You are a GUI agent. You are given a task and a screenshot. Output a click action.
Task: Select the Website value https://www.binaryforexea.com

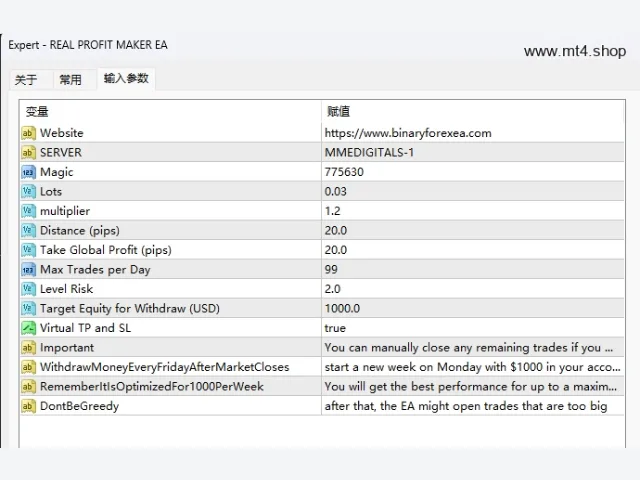click(408, 133)
